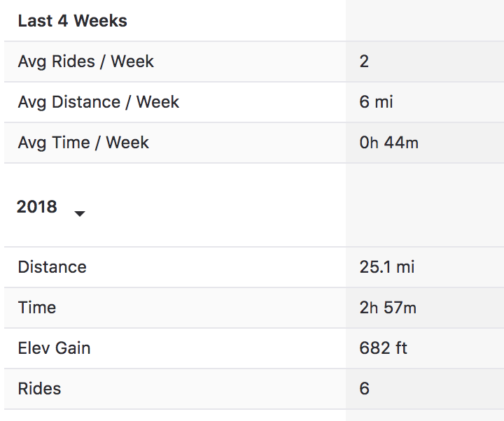Click the 682 ft elevation value

point(383,348)
